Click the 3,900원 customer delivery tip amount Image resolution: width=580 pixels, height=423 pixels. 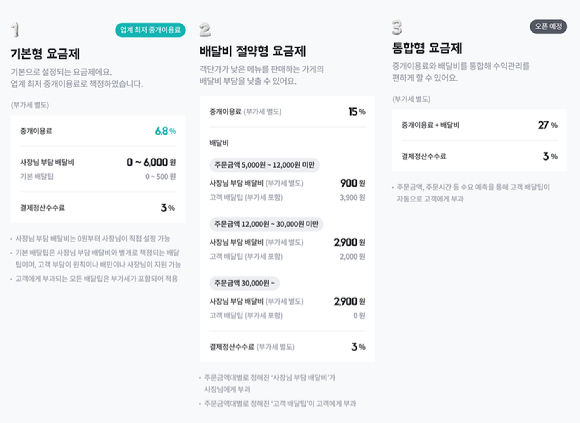click(x=353, y=198)
